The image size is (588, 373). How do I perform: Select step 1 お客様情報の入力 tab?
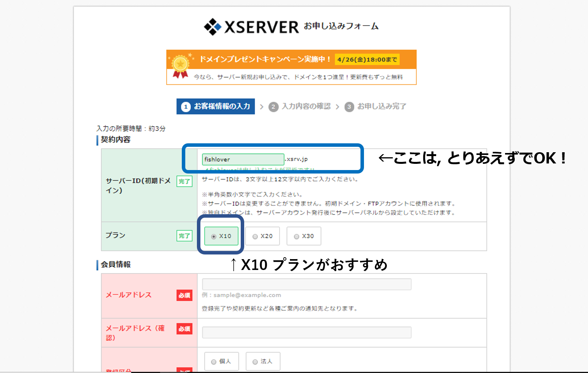coord(216,107)
